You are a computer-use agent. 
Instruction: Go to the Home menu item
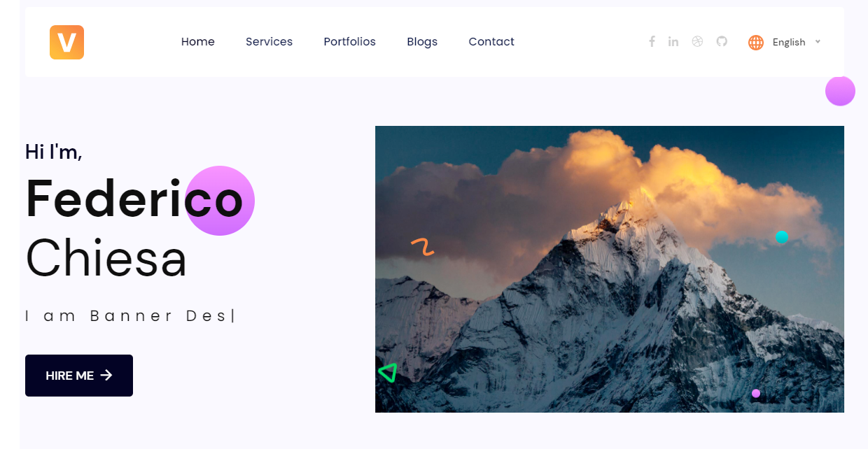tap(198, 42)
